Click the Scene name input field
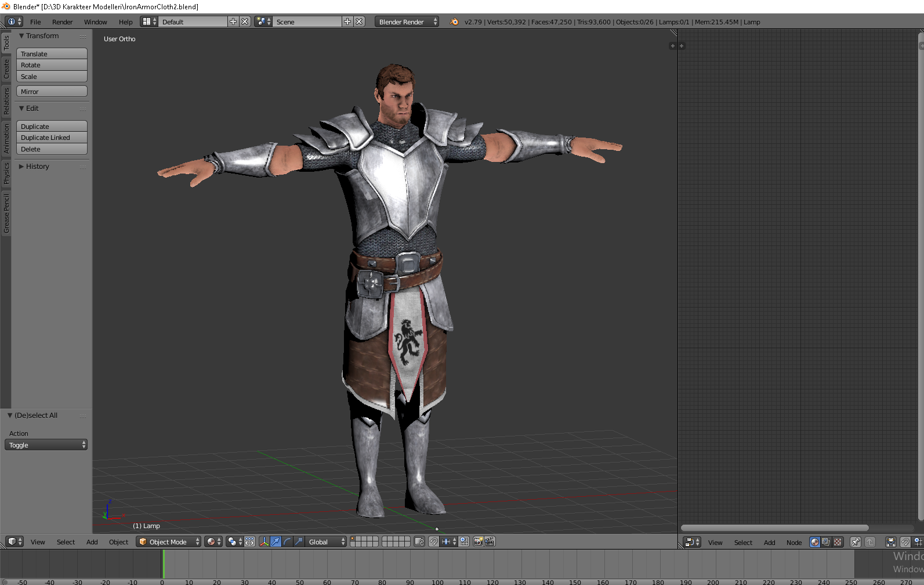Screen dimensions: 924x585 307,22
